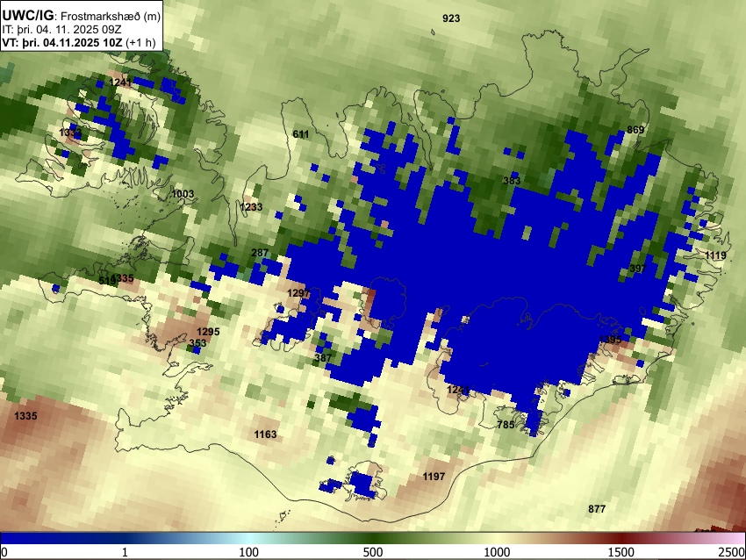Select the 1119 height value

click(715, 255)
